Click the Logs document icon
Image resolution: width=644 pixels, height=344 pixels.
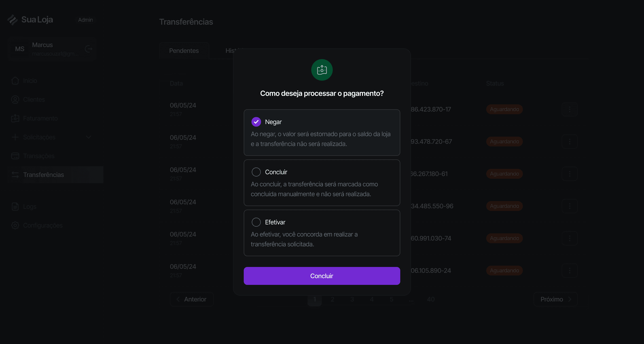coord(15,206)
